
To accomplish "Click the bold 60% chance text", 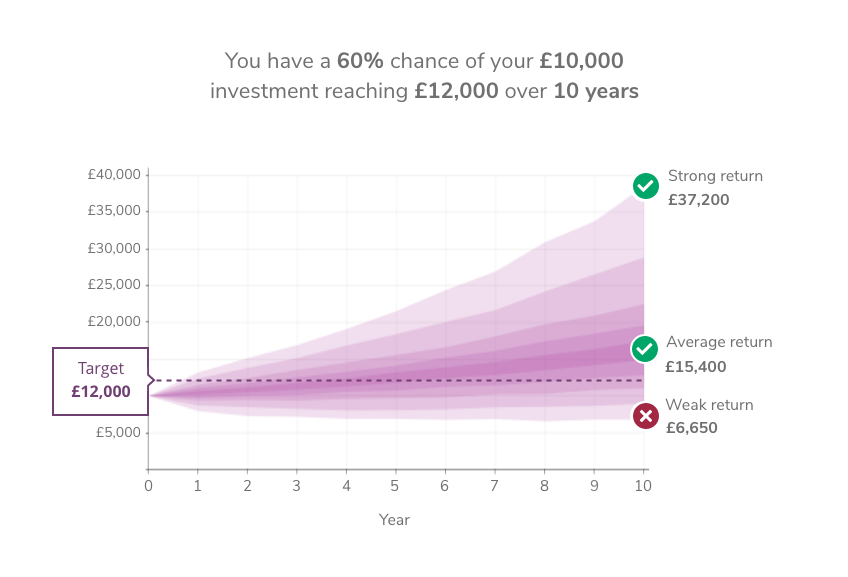I will [360, 61].
